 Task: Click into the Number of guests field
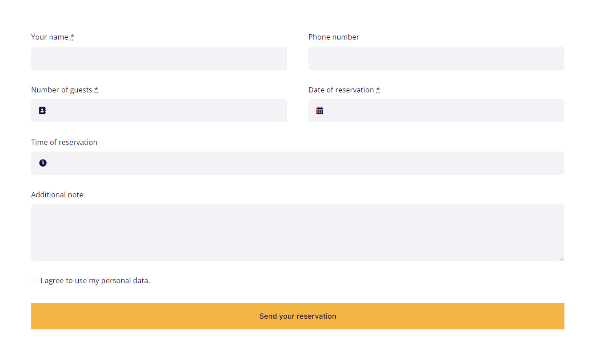coord(159,111)
